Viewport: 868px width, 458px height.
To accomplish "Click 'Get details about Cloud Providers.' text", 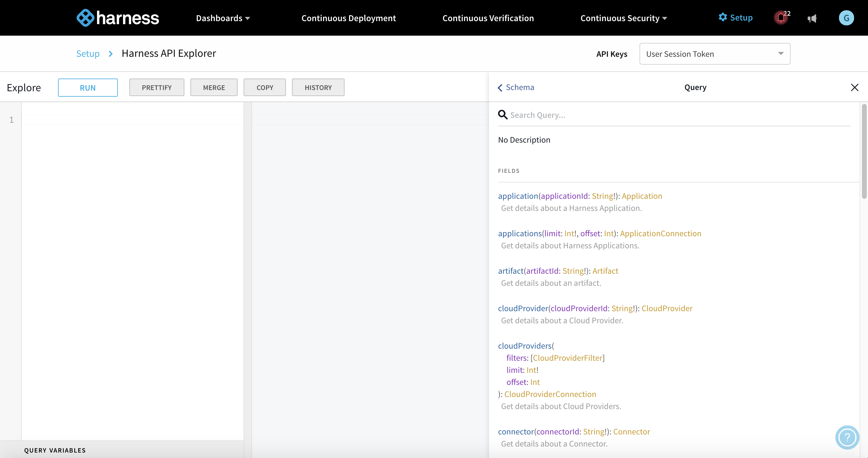I will 561,406.
